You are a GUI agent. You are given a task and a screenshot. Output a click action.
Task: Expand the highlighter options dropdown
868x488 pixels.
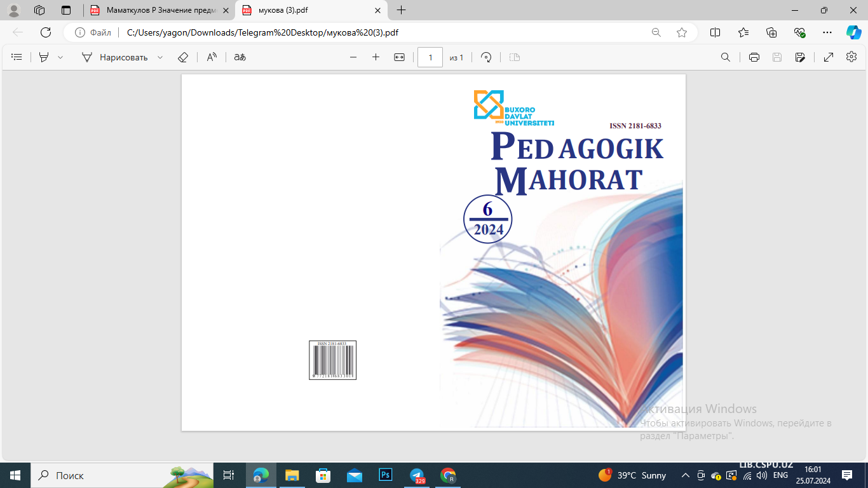pyautogui.click(x=60, y=57)
